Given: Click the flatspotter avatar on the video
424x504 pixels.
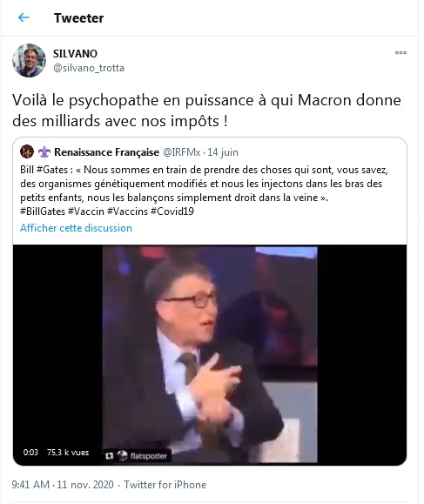Looking at the screenshot, I should (x=122, y=455).
